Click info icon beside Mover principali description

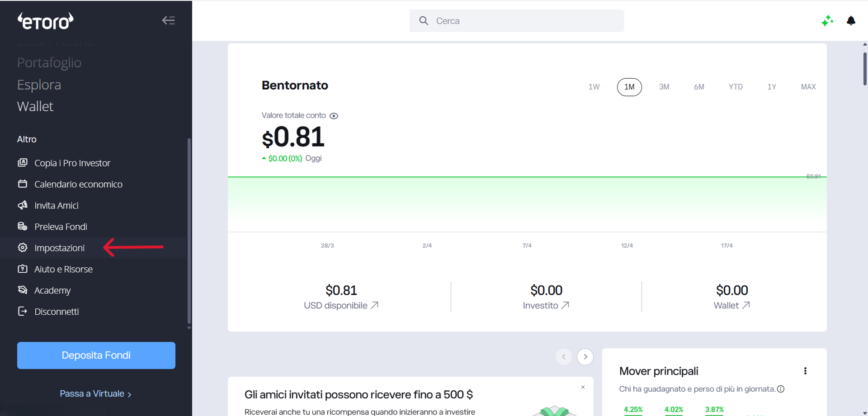[781, 389]
